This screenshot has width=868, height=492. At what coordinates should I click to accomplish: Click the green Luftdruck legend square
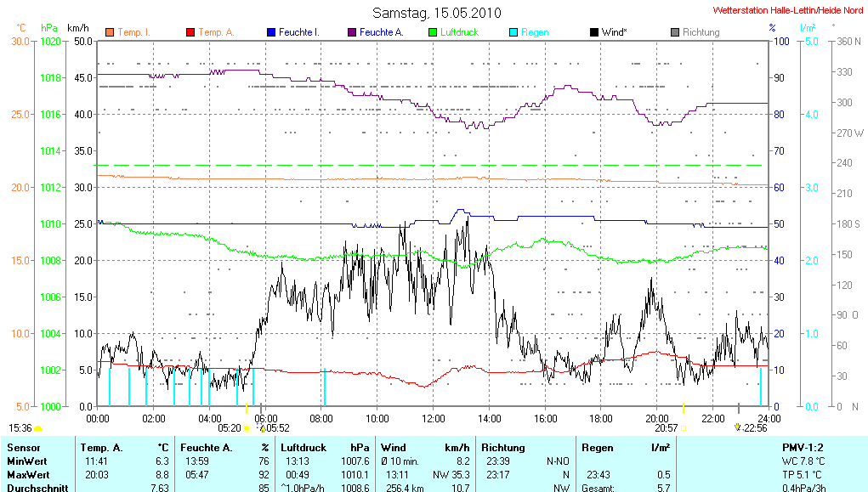click(x=432, y=32)
